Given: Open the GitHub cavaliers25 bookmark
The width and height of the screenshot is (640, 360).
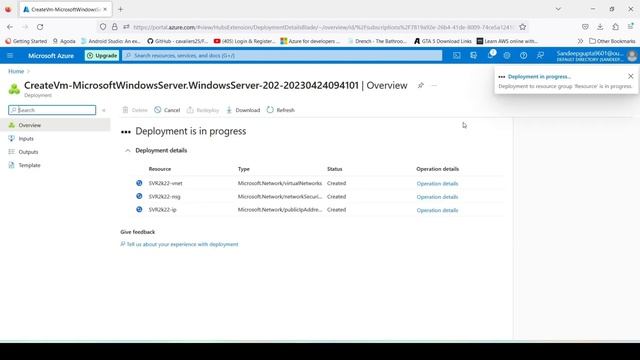Looking at the screenshot, I should coord(178,41).
